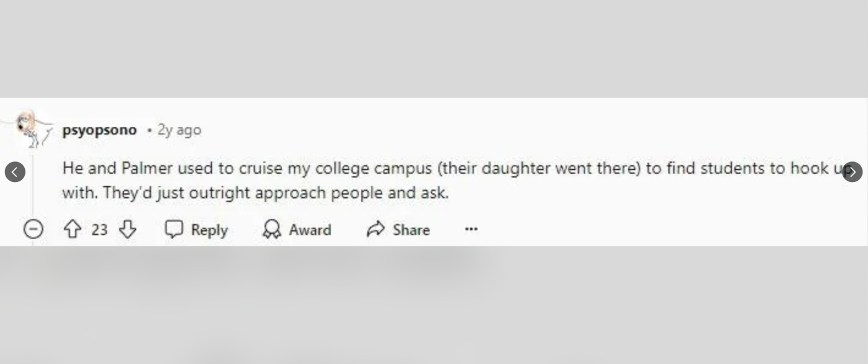868x364 pixels.
Task: Open psyopsono's user profile link
Action: [x=99, y=130]
